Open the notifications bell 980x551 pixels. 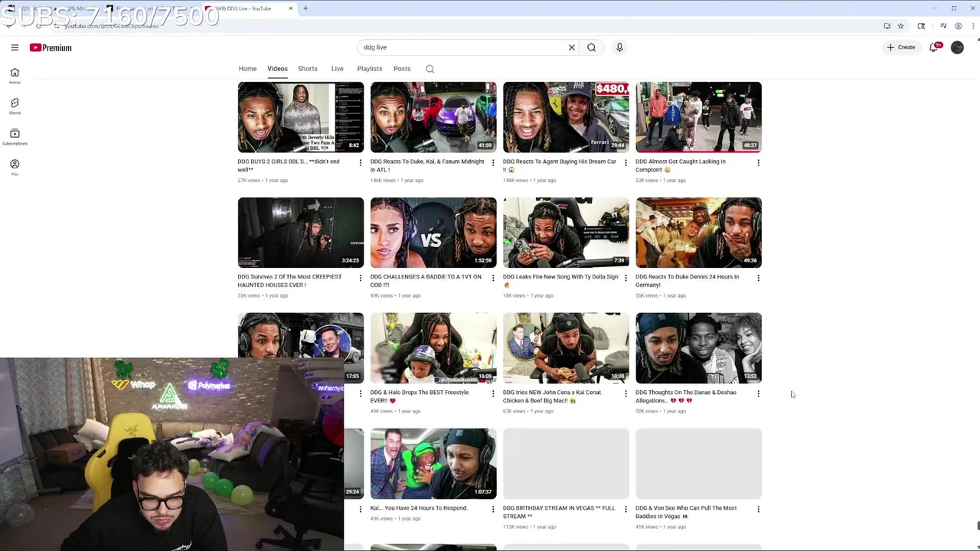pyautogui.click(x=933, y=47)
